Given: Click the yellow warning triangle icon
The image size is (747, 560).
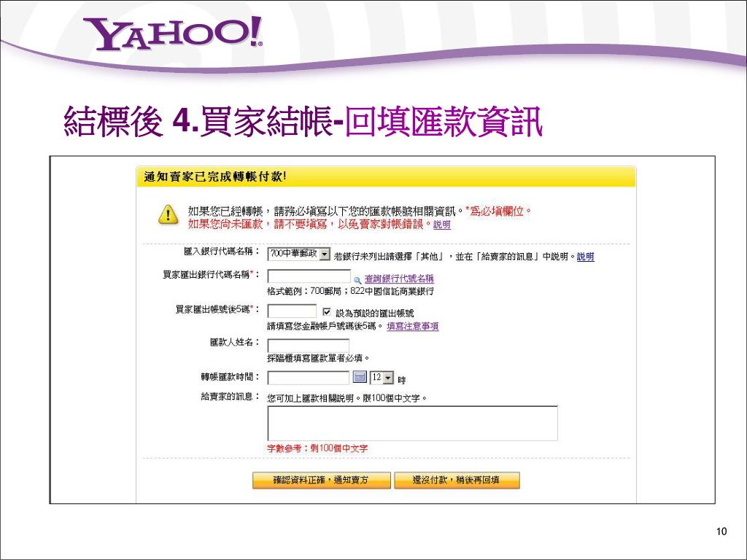Looking at the screenshot, I should tap(169, 215).
